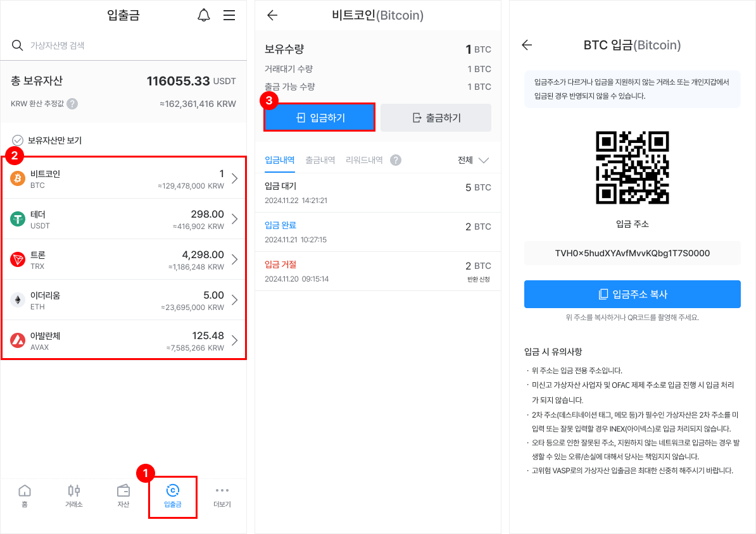
Task: Click the ≈162,361,416 KRW estimate
Action: [198, 104]
